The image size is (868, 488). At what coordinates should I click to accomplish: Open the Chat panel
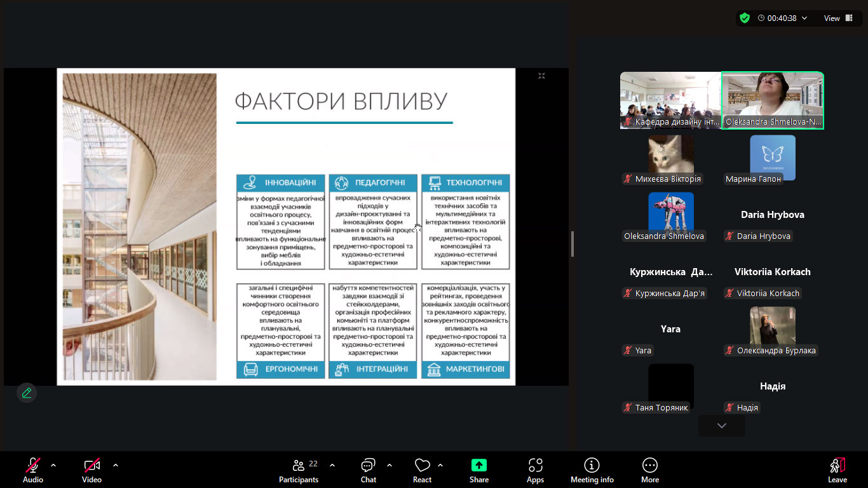pos(368,470)
